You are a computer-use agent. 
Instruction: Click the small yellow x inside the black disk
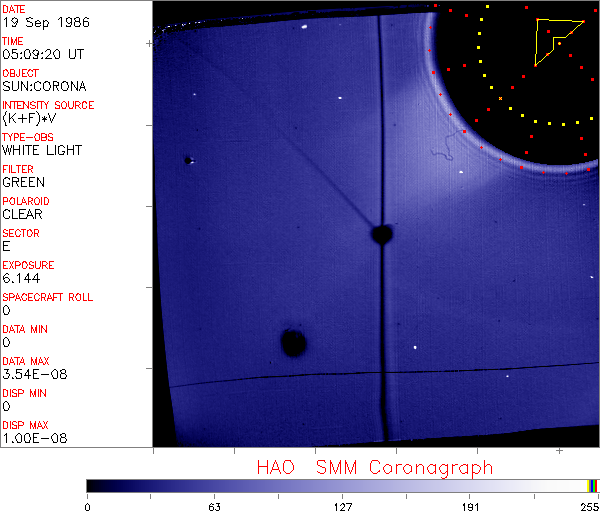[x=500, y=98]
